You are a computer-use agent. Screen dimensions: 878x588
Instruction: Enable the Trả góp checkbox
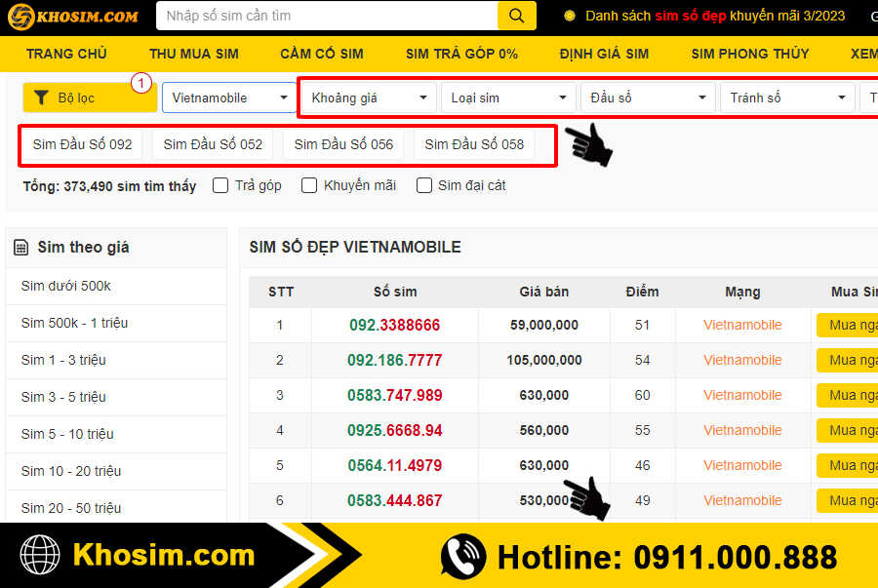pos(220,185)
